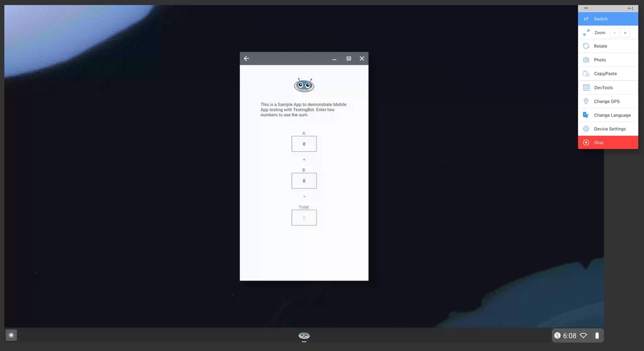Viewport: 644px width, 351px height.
Task: Click the toolbar drag handle
Action: click(x=586, y=8)
